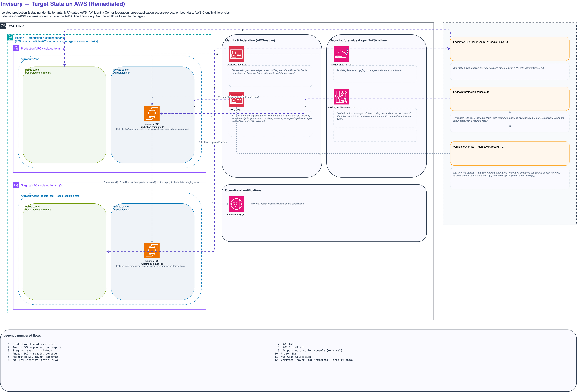Click the AWS Cloud logo icon
This screenshot has height=392, width=577.
(3, 26)
